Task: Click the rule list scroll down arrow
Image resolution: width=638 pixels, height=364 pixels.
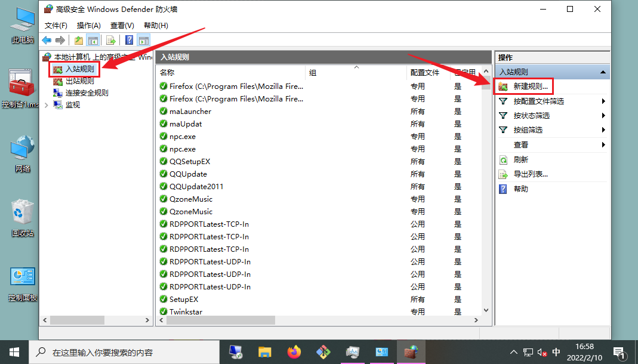Action: [x=486, y=310]
